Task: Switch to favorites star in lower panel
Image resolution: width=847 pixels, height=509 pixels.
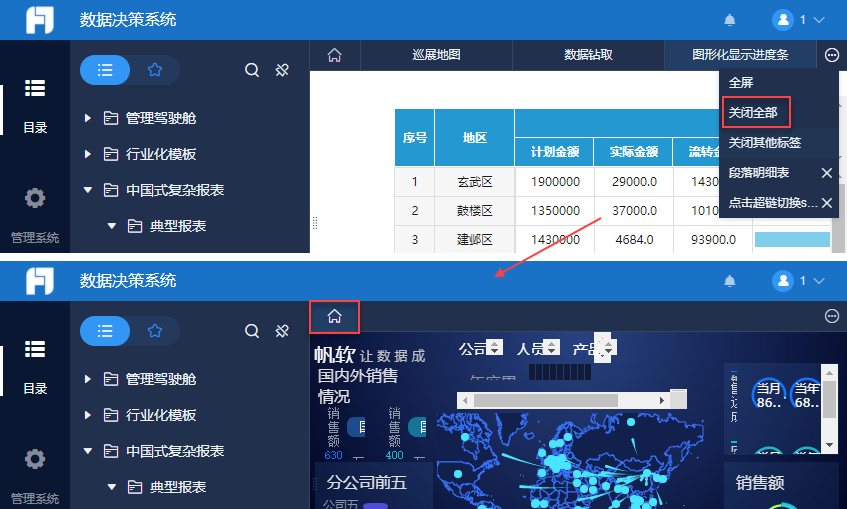Action: point(155,331)
